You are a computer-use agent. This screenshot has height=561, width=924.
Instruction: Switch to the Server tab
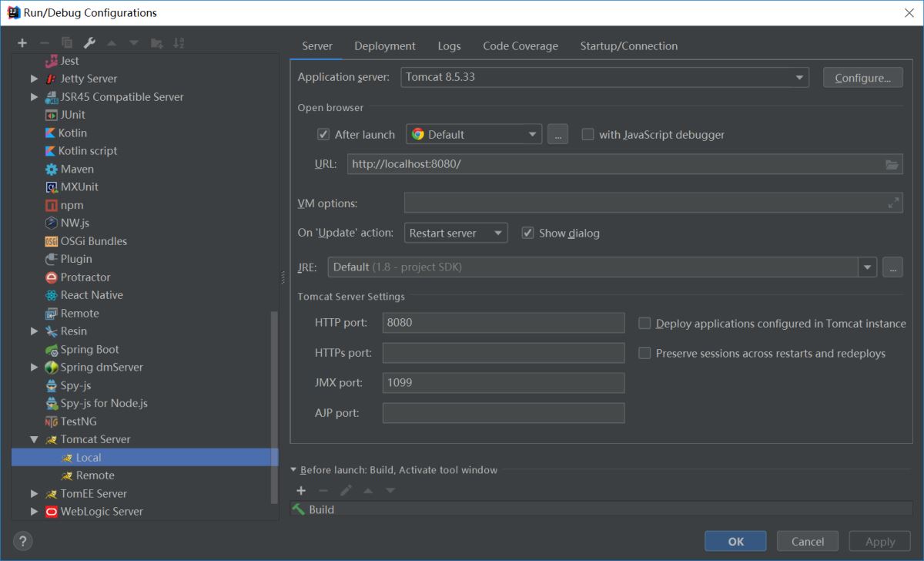(316, 46)
